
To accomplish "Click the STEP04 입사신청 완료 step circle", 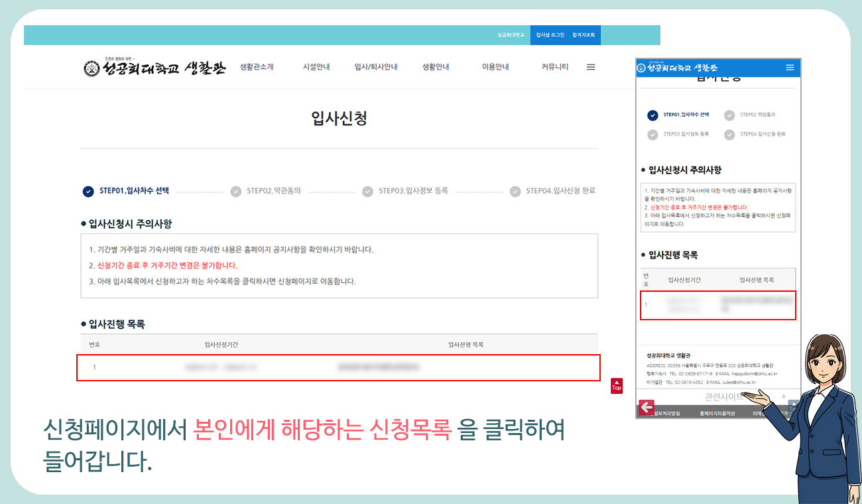I will pos(515,192).
